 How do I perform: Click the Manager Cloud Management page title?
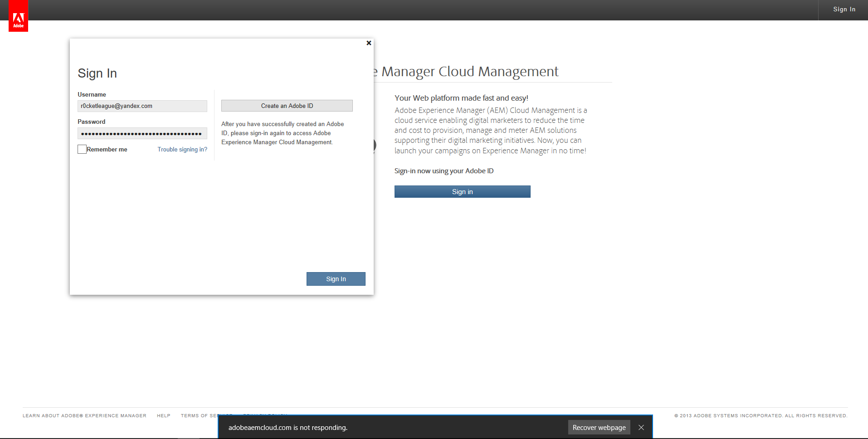466,72
